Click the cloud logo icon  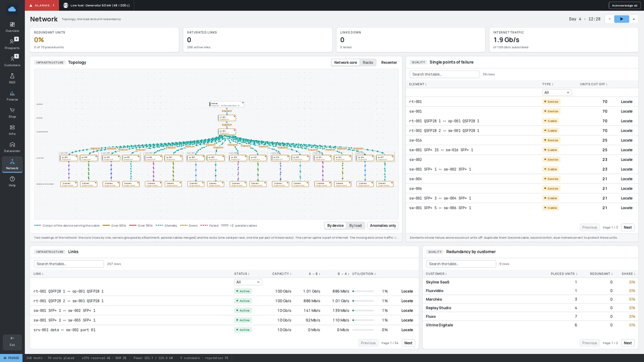(12, 9)
